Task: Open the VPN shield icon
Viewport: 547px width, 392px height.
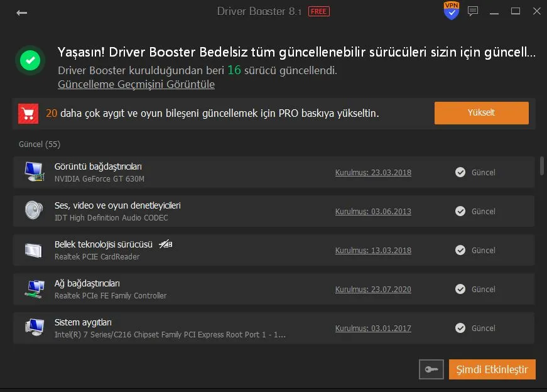Action: (x=451, y=11)
